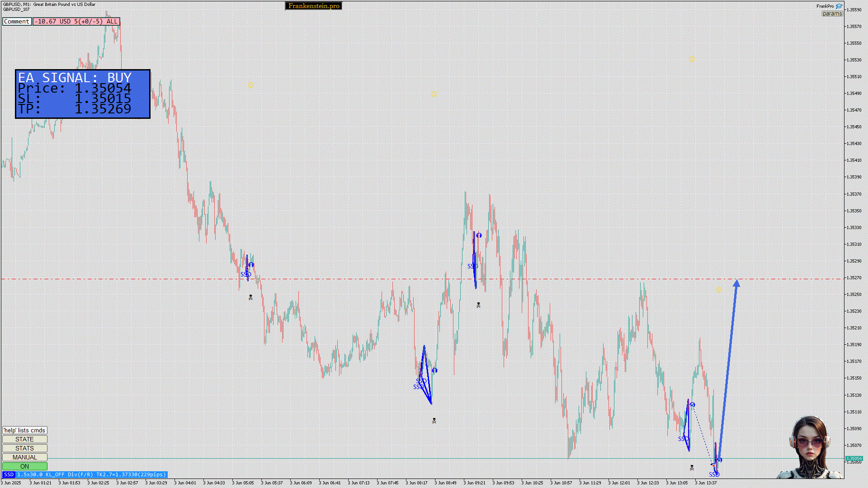The height and width of the screenshot is (488, 868).
Task: Toggle the green ON button
Action: (24, 466)
